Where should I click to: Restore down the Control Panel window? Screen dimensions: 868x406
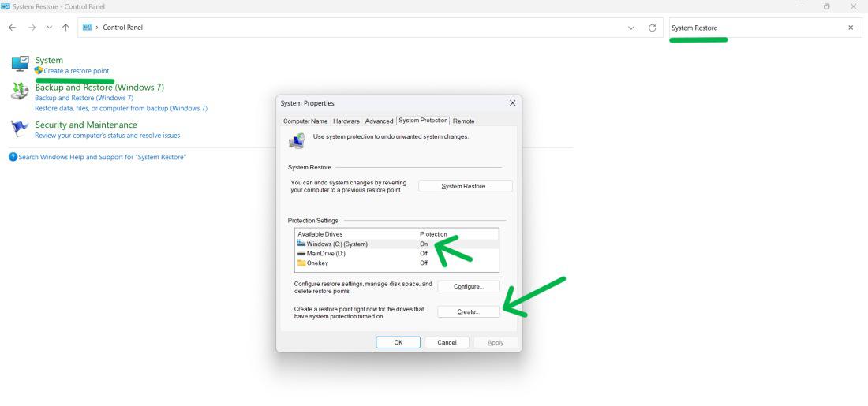(x=826, y=6)
